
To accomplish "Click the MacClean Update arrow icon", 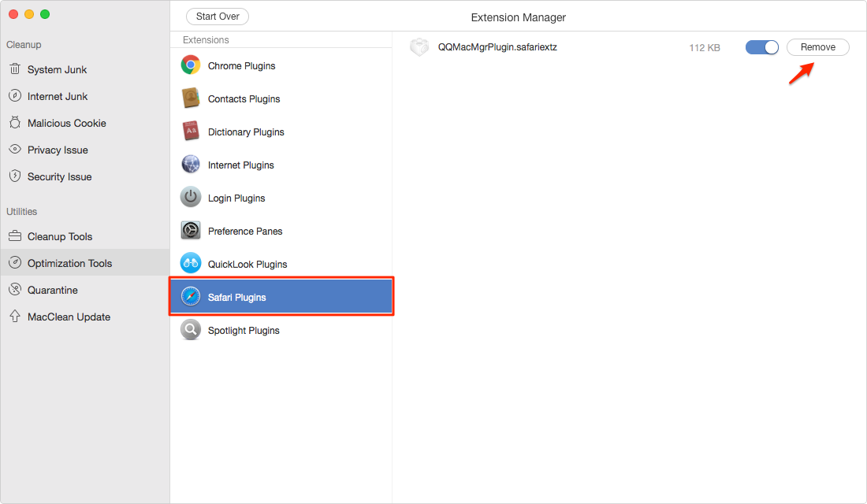I will coord(15,316).
